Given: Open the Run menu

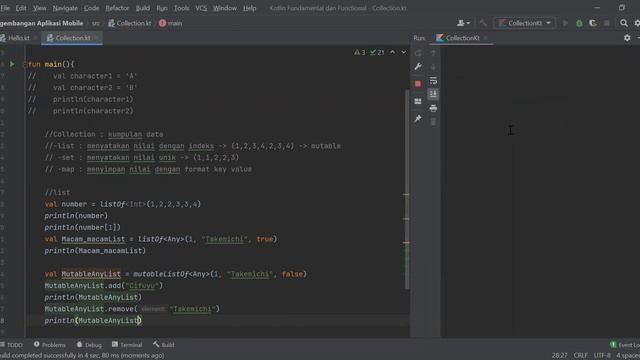Looking at the screenshot, I should [162, 8].
